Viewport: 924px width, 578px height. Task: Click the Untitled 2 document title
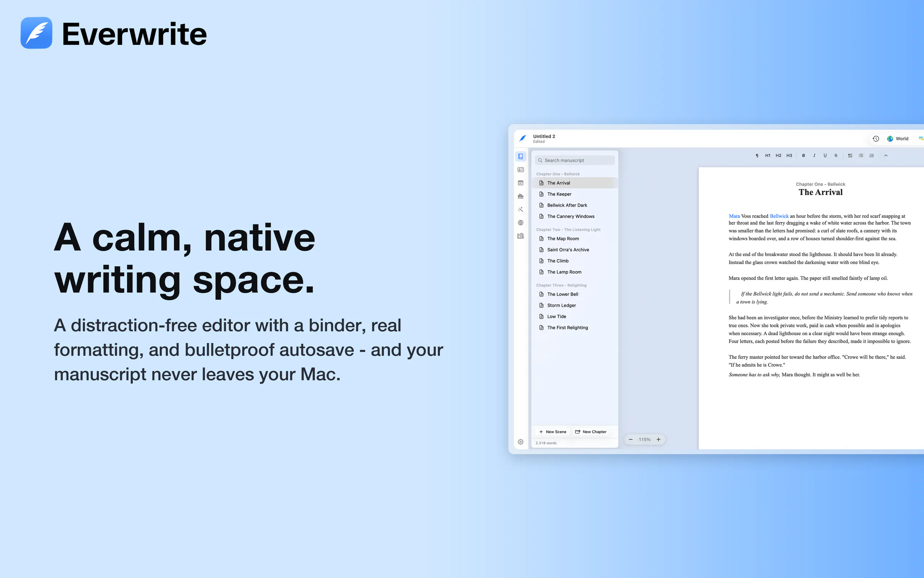point(544,137)
